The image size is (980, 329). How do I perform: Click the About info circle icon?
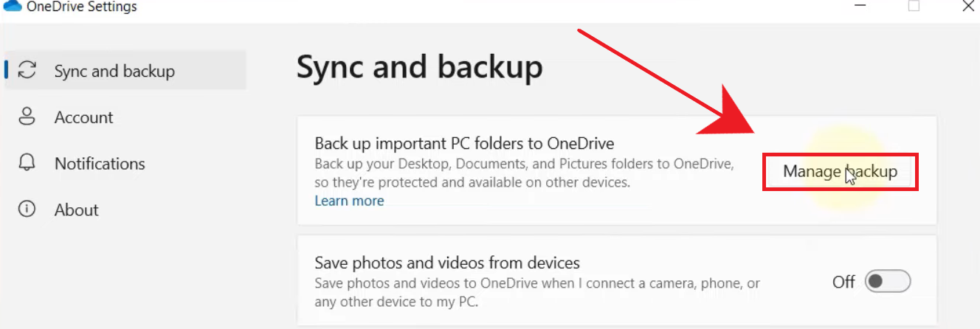tap(27, 209)
